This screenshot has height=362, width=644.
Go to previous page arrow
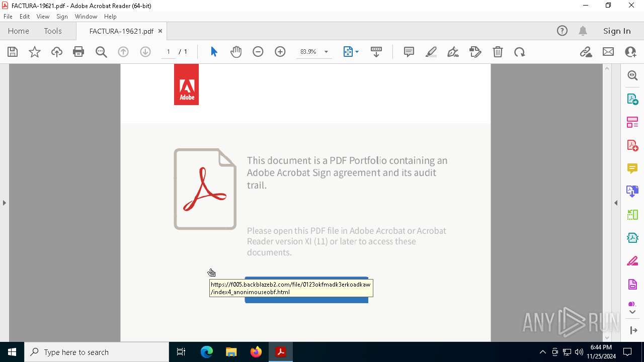123,52
